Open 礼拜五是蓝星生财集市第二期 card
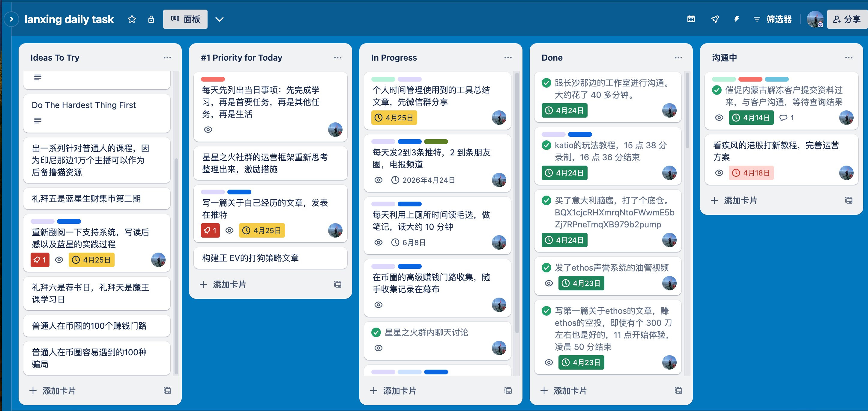 point(97,199)
